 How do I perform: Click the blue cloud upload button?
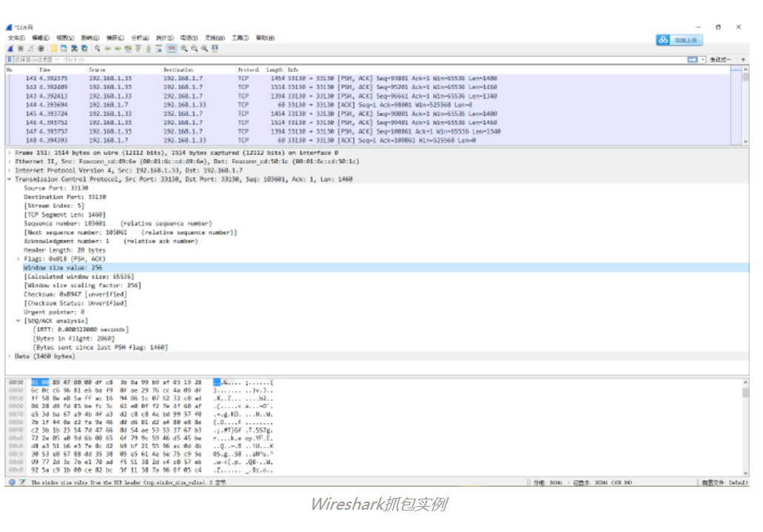679,40
